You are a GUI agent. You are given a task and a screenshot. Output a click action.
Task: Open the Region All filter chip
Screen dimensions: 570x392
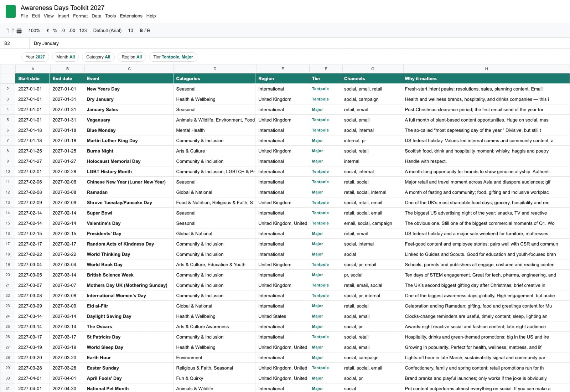[x=132, y=57]
